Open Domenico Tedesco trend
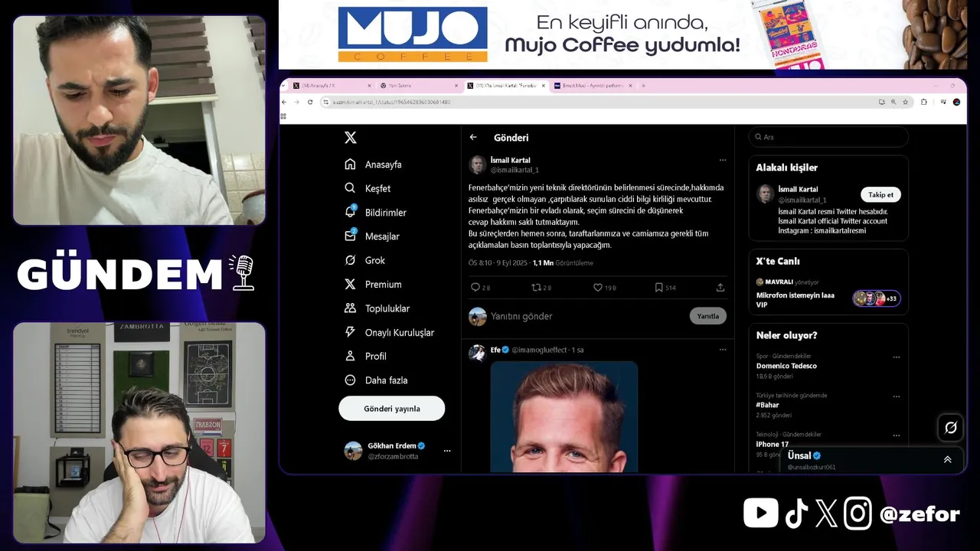980x551 pixels. click(x=786, y=366)
